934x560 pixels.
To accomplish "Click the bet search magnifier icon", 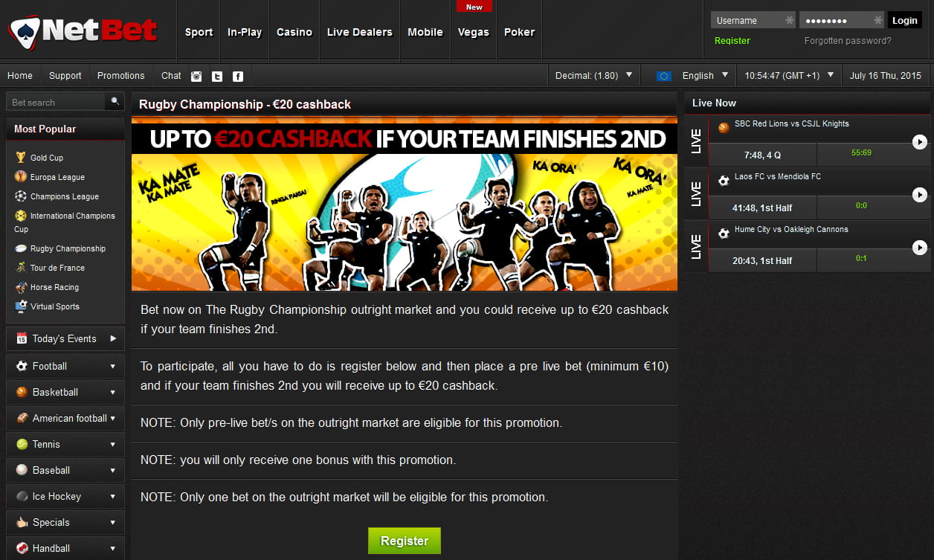I will click(115, 102).
